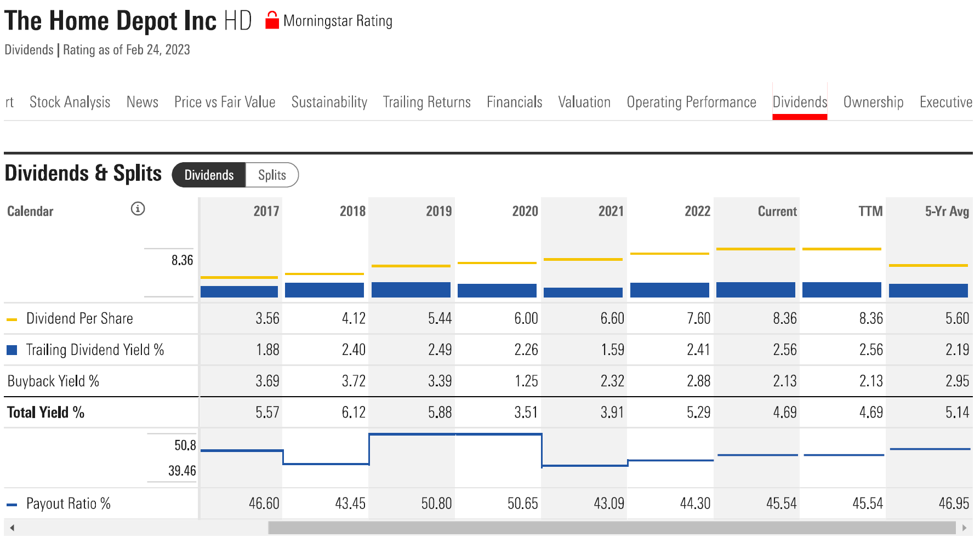Open the Stock Analysis tab
980x549 pixels.
(x=70, y=102)
